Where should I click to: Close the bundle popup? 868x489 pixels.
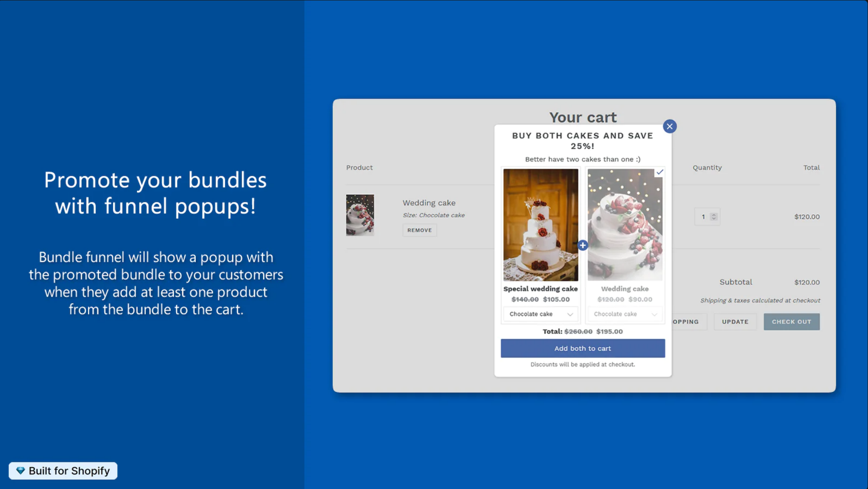point(669,126)
